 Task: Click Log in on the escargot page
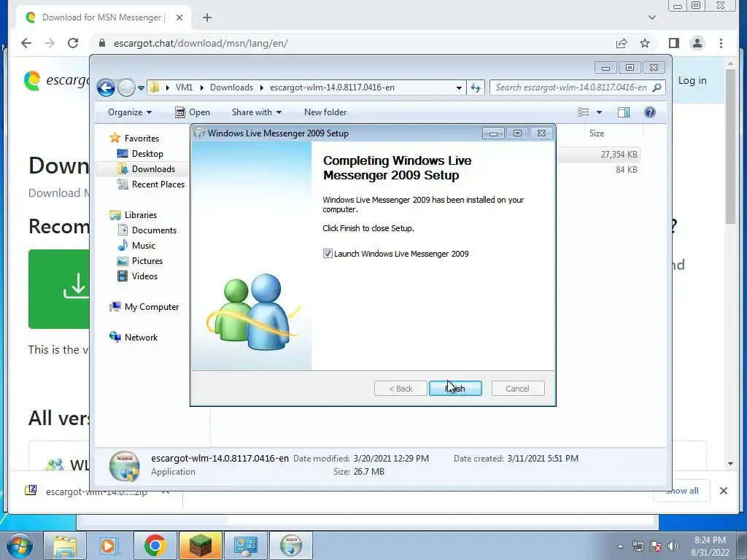[692, 80]
